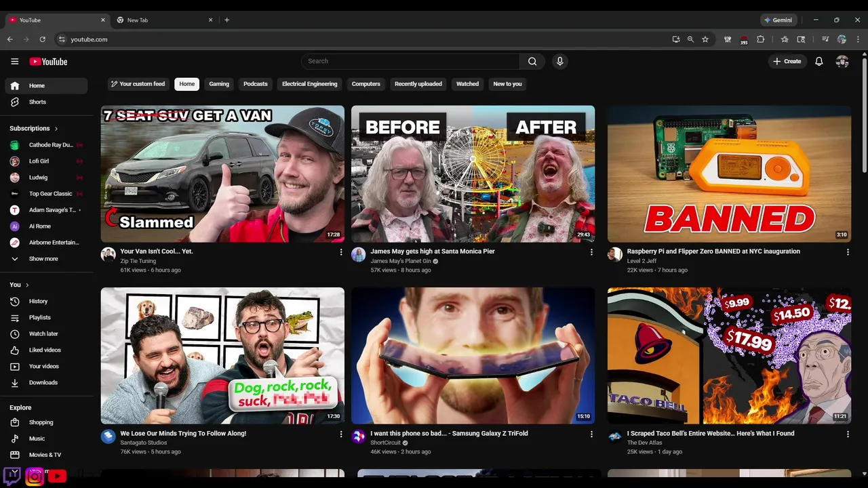Open the browser Extensions puzzle icon
This screenshot has width=868, height=488.
pos(760,39)
